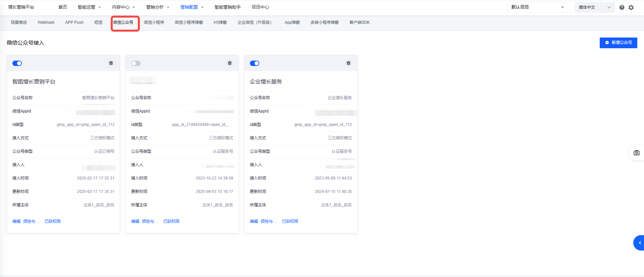
Task: Expand the 营销分析 menu dropdown
Action: tap(158, 7)
